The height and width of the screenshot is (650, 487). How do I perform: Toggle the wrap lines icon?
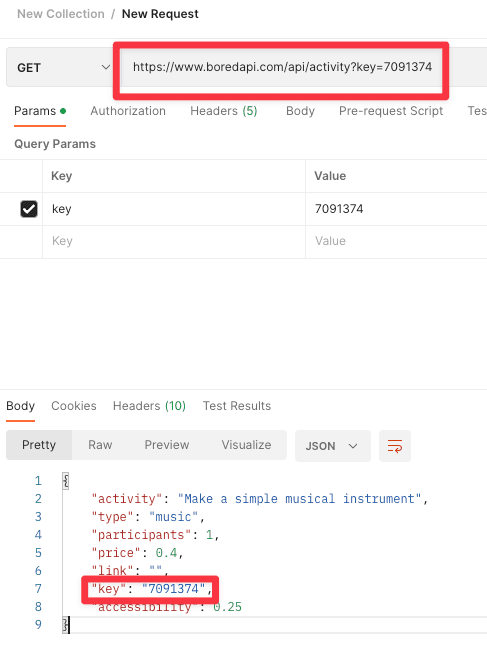click(395, 446)
